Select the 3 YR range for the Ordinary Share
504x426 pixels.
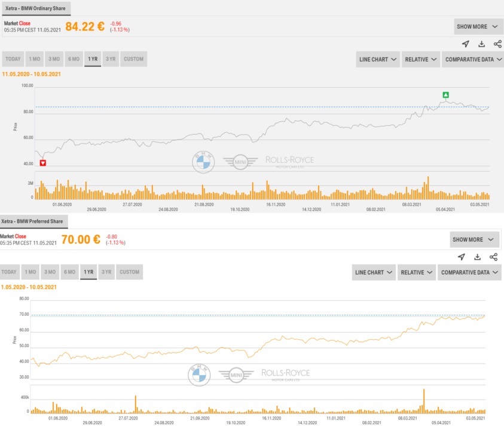[x=111, y=59]
